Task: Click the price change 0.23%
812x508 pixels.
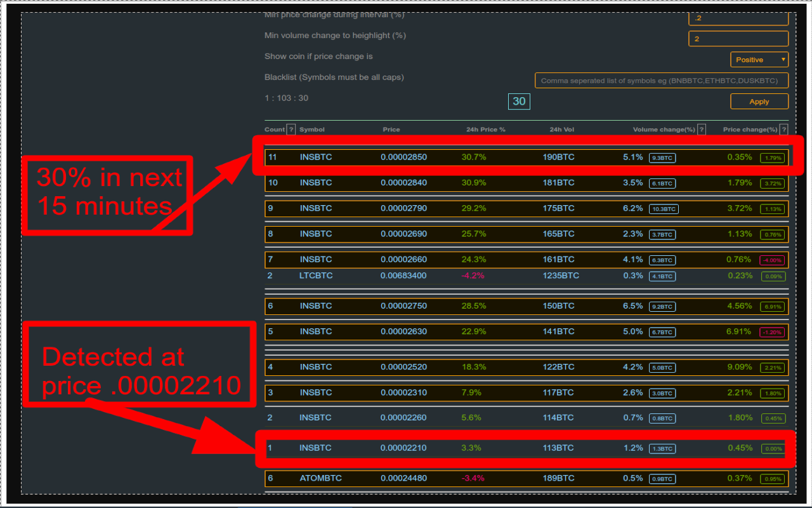Action: [x=740, y=276]
